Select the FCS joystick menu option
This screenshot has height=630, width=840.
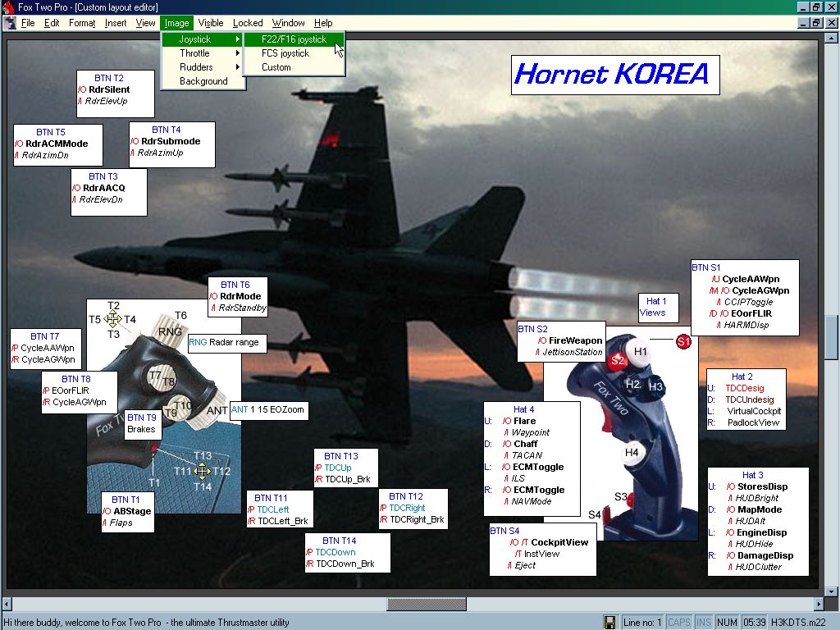pos(285,53)
